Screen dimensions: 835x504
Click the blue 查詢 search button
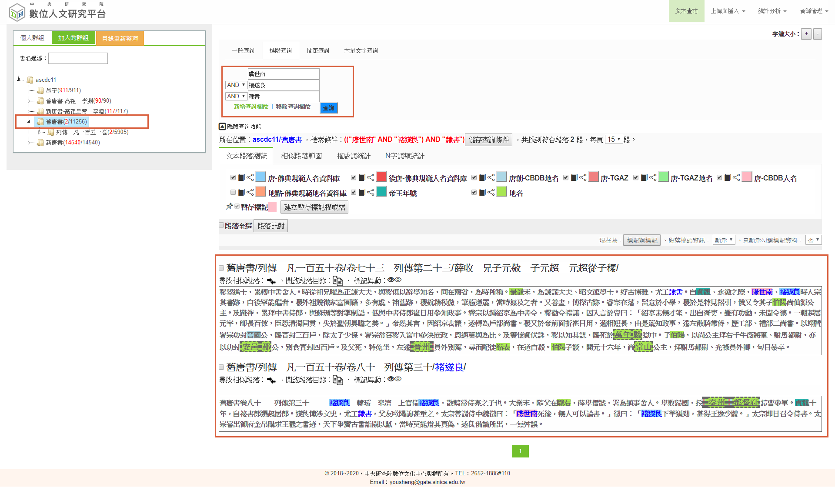coord(329,108)
